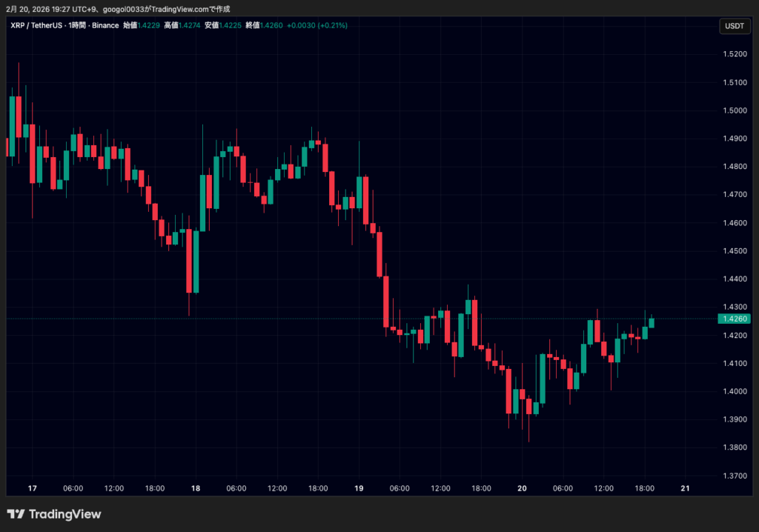Click the 始値 open value 1.4229
This screenshot has height=532, width=759.
152,25
